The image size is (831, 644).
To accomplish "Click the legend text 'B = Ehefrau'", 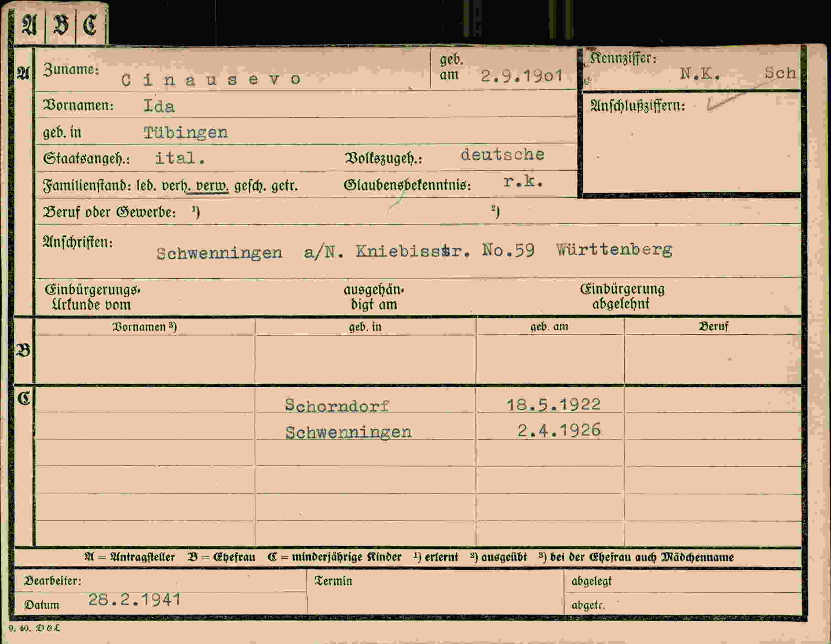I will pos(221,557).
